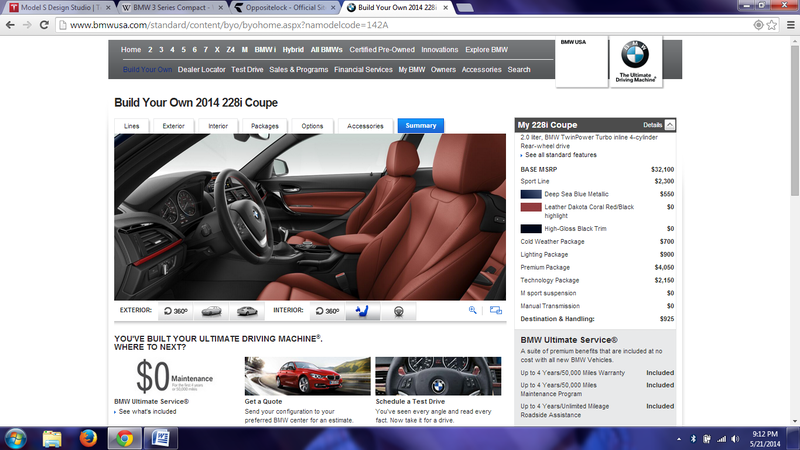Show exterior front-angle car view thumbnail
The width and height of the screenshot is (800, 450).
211,311
